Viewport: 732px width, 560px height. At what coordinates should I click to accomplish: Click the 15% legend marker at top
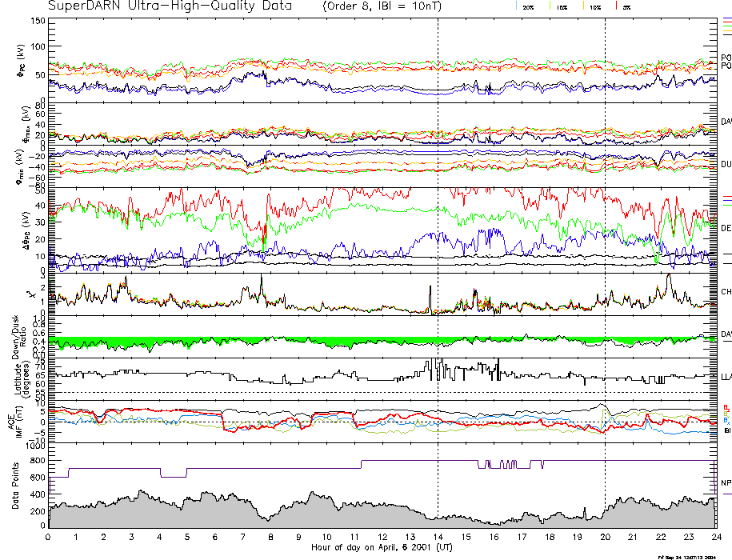click(x=562, y=6)
